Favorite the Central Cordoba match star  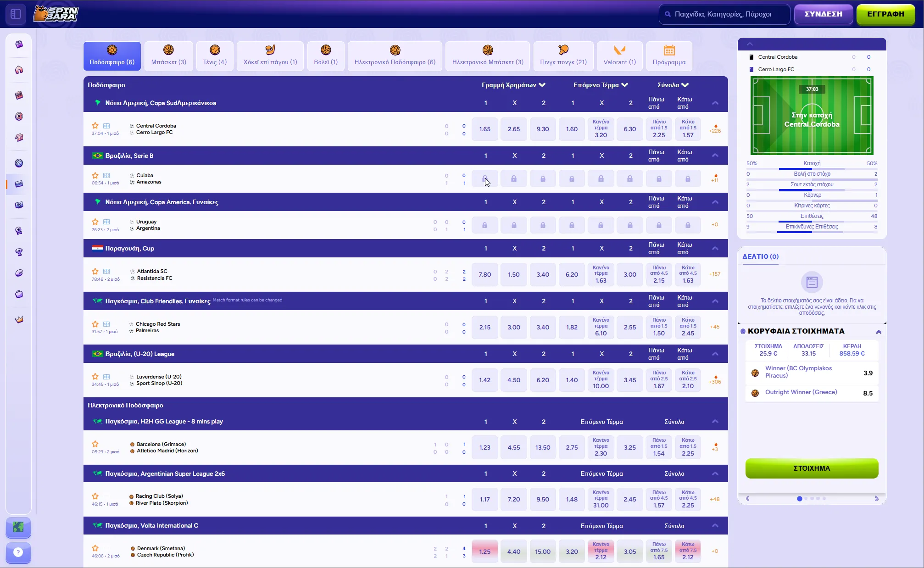click(x=95, y=125)
